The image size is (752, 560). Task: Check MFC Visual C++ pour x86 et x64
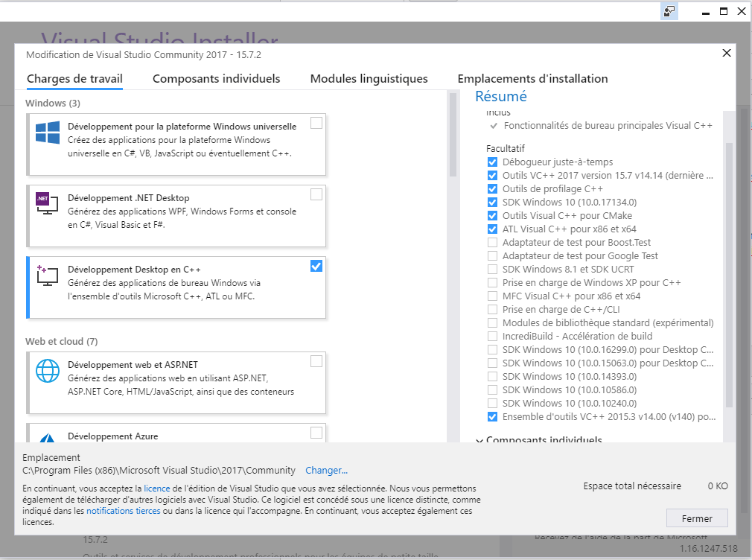coord(492,296)
